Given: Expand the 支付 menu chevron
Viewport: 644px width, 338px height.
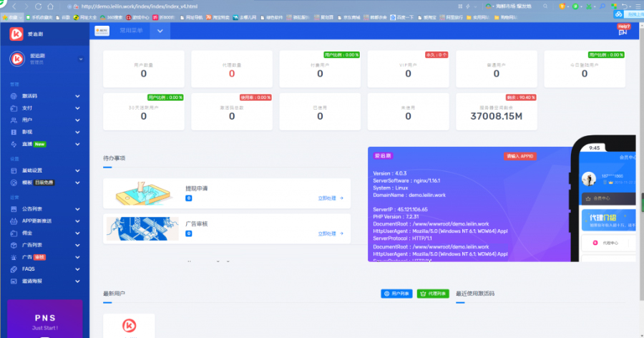Looking at the screenshot, I should click(x=77, y=108).
